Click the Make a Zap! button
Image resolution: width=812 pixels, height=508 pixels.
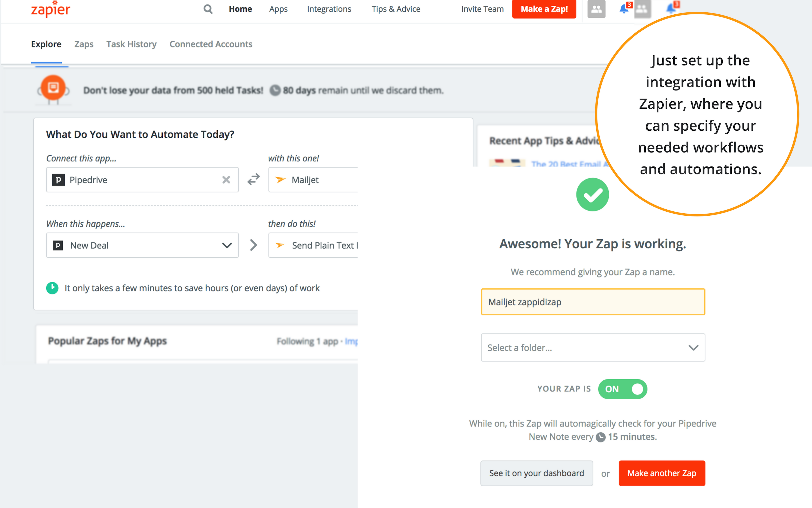click(544, 9)
